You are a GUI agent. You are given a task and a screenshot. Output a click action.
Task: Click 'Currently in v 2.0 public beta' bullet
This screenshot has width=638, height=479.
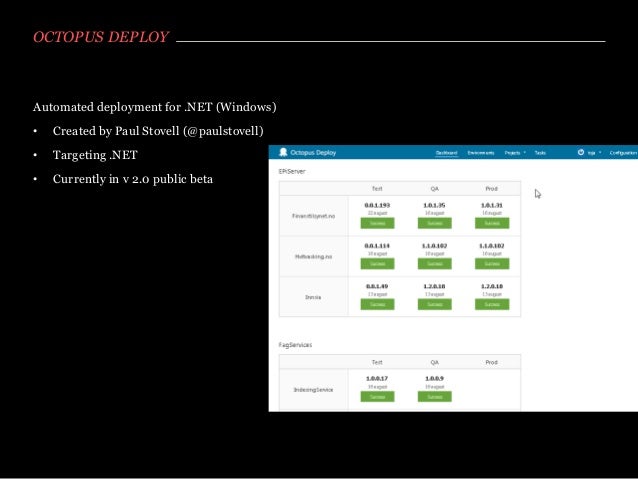point(133,179)
